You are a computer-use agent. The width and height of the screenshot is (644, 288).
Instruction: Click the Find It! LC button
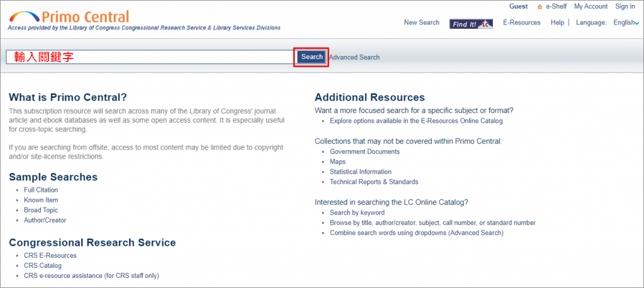[471, 24]
